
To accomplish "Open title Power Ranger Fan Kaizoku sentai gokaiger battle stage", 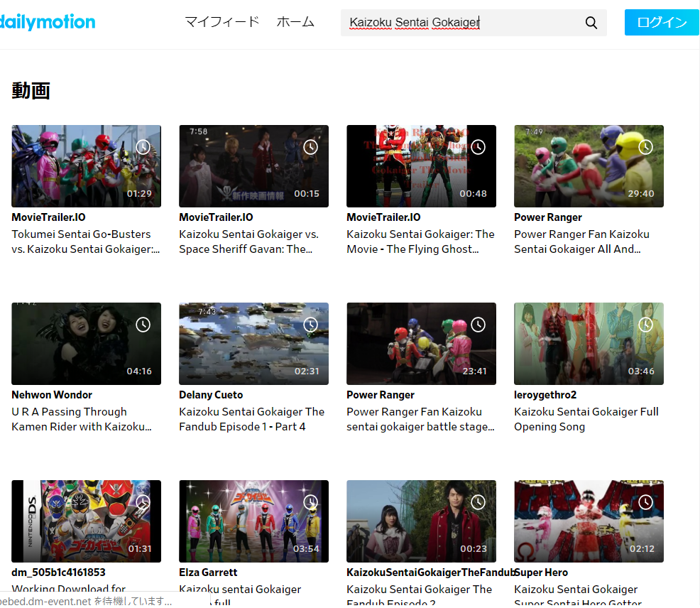I will coord(420,419).
